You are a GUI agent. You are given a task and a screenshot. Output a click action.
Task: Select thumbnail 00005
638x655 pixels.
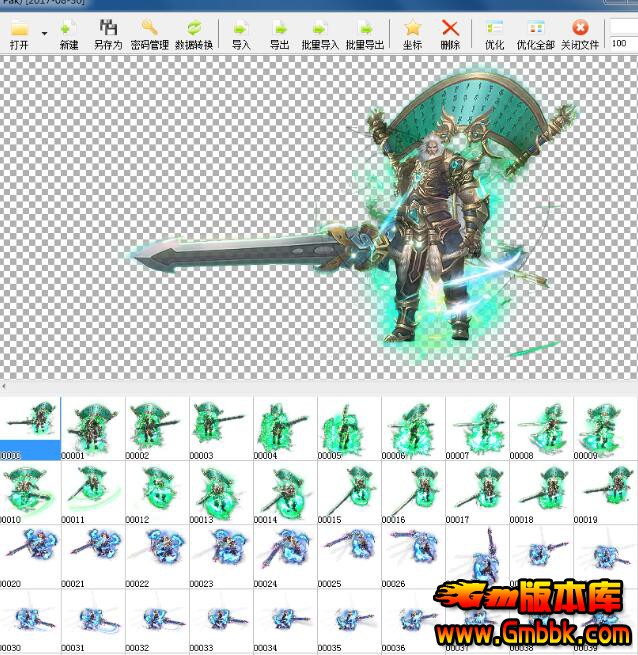click(349, 429)
